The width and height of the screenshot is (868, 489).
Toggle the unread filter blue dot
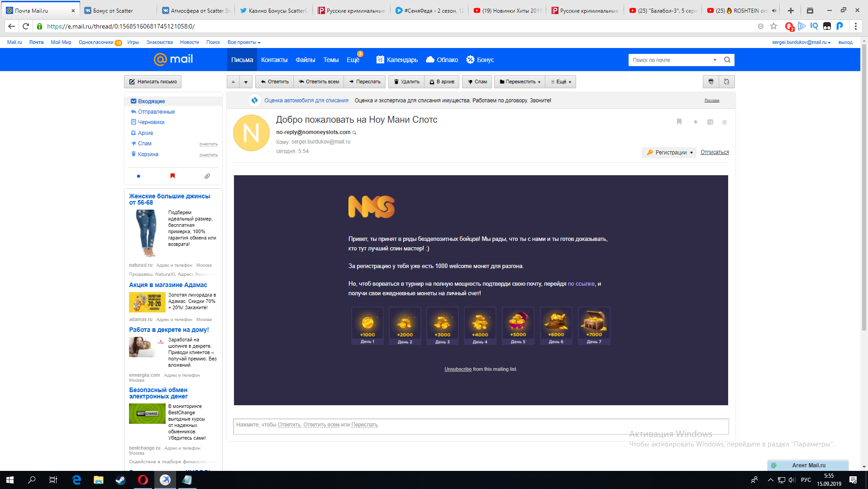pos(138,176)
